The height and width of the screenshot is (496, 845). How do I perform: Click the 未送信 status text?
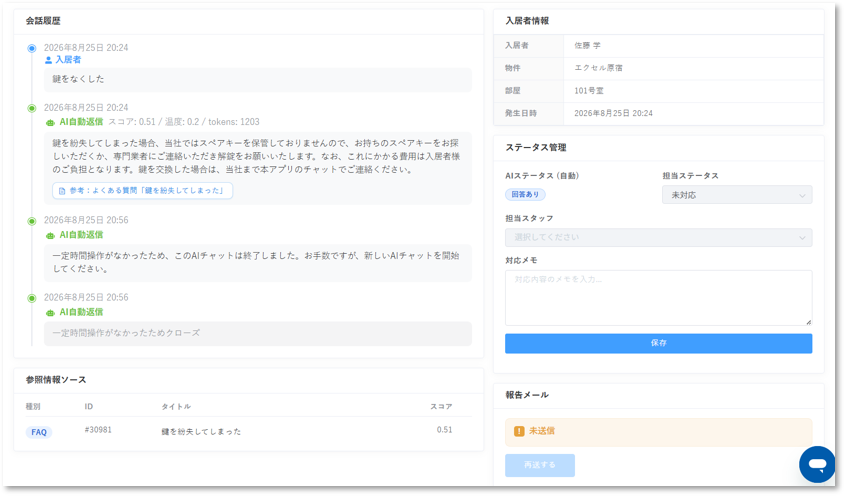click(542, 431)
